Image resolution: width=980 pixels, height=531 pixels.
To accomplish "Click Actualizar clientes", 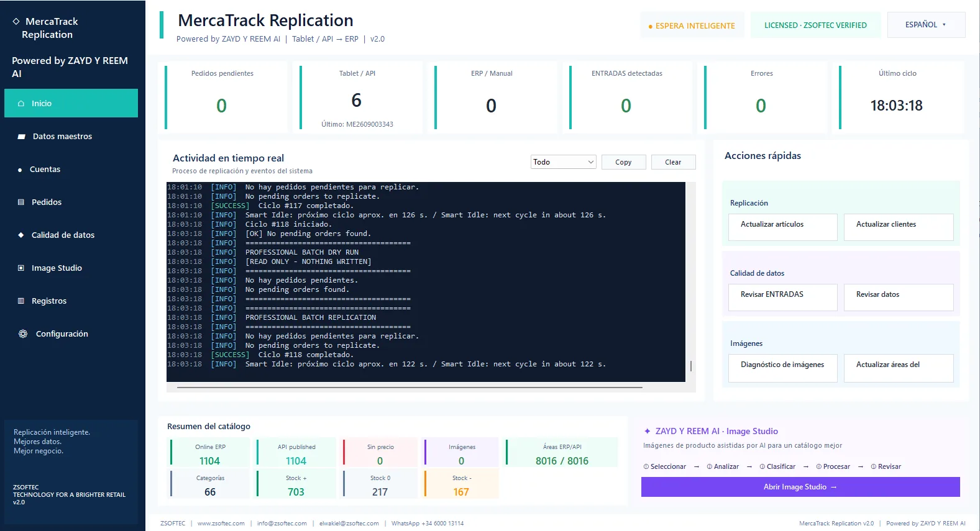I will point(899,227).
